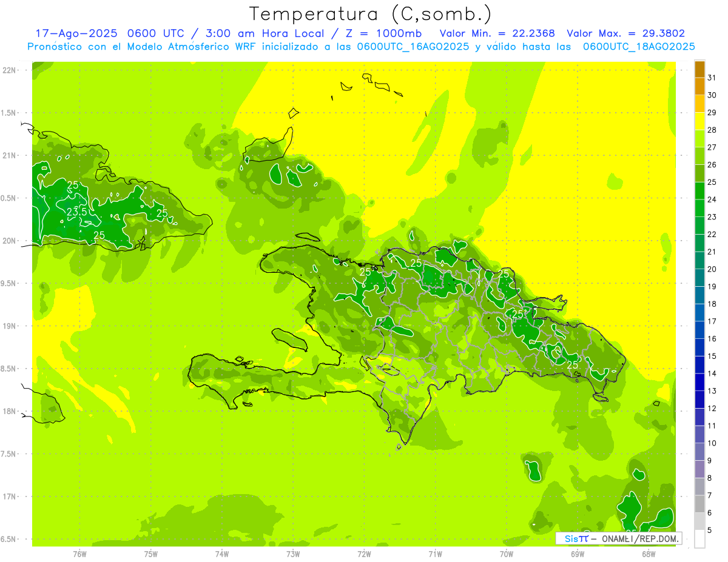Click the "24" value on the color scale
This screenshot has height=562, width=728.
(x=712, y=199)
